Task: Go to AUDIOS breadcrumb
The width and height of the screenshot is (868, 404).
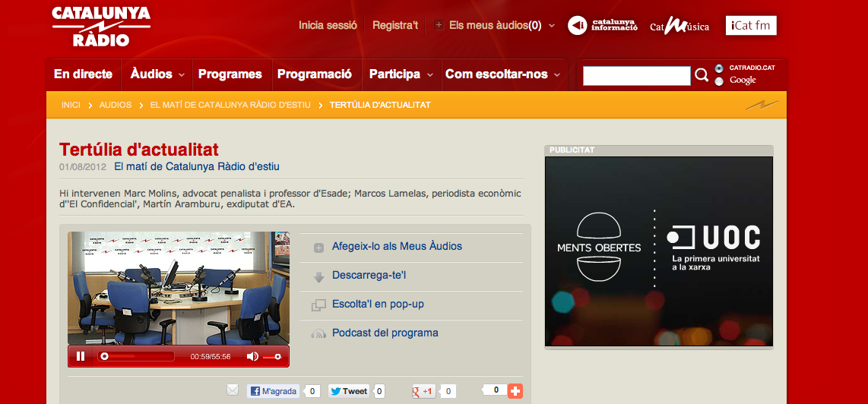Action: (x=115, y=105)
